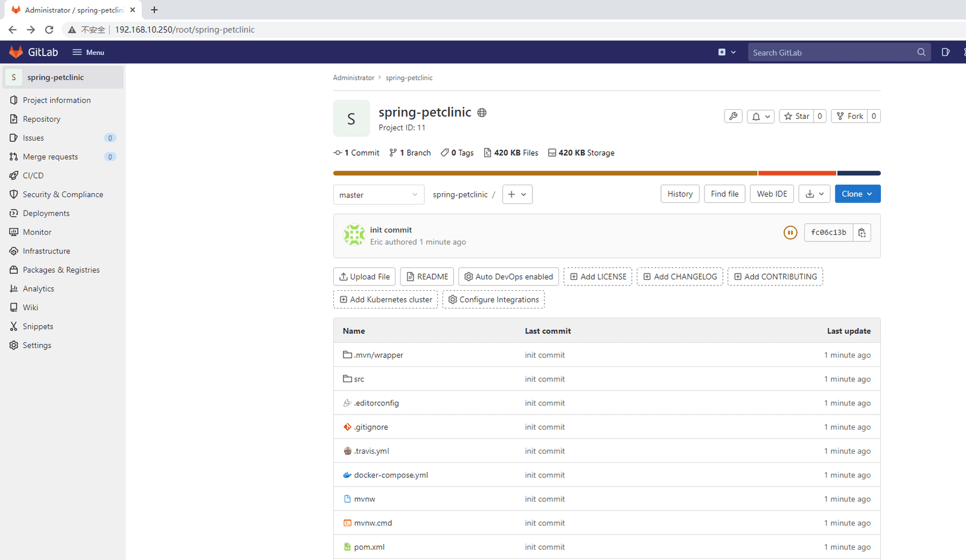This screenshot has height=560, width=966.
Task: Star the project
Action: [x=796, y=116]
